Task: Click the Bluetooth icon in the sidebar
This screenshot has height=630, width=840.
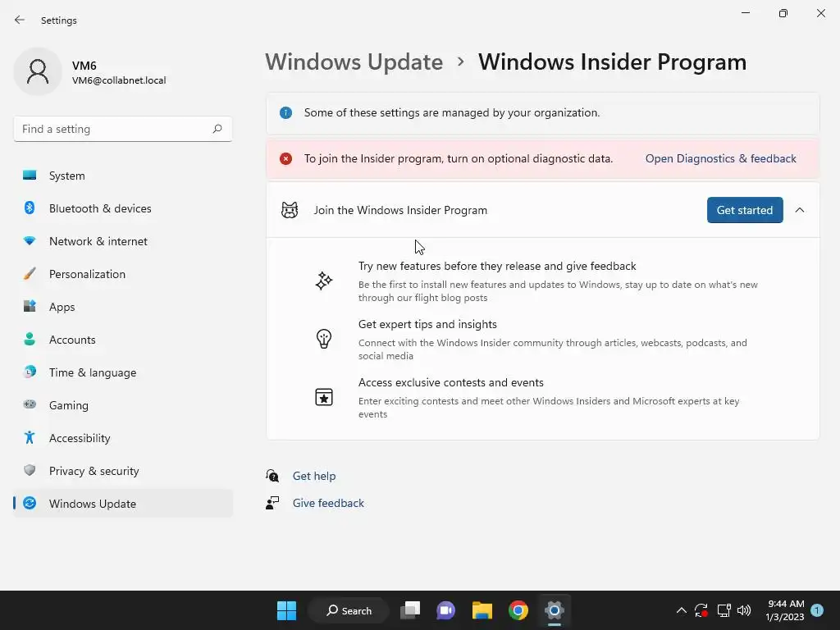Action: [x=30, y=208]
